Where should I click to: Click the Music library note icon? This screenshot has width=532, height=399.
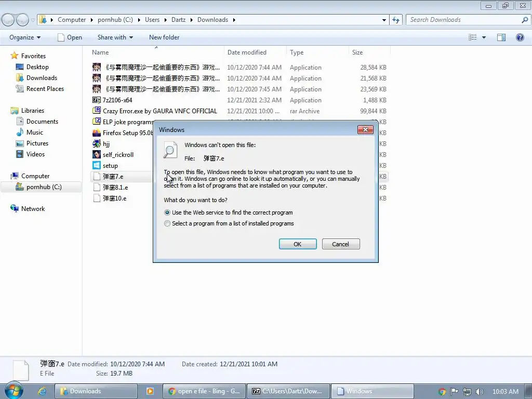pyautogui.click(x=20, y=132)
